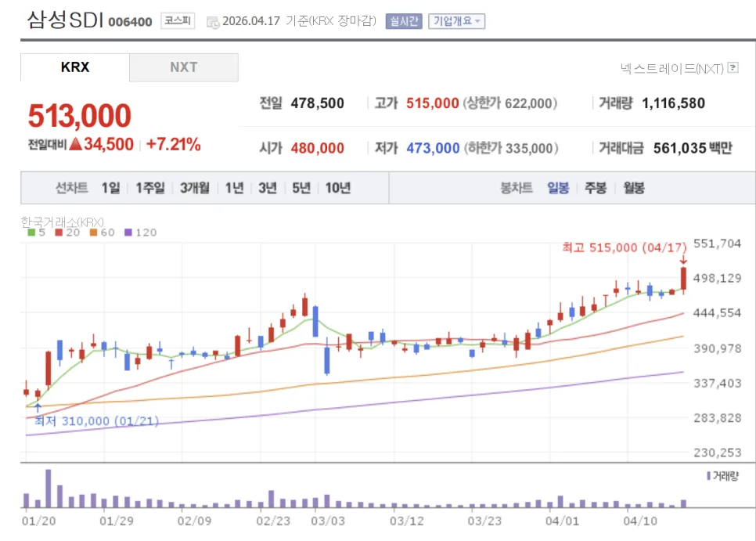Switch to the NXT tab
Screen dimensions: 756x541
[x=184, y=67]
